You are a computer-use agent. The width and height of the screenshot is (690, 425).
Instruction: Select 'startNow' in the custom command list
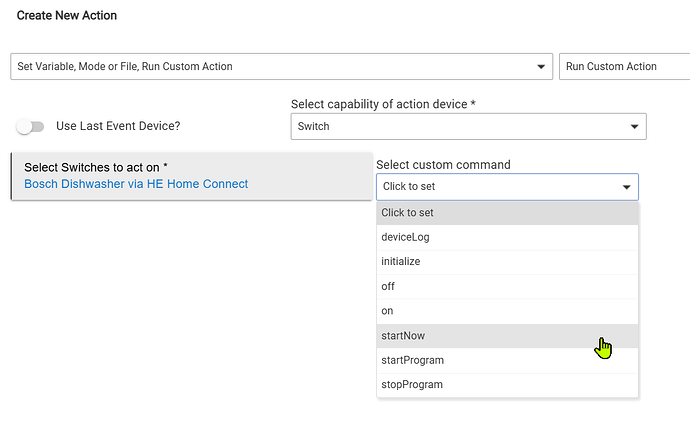(x=506, y=336)
